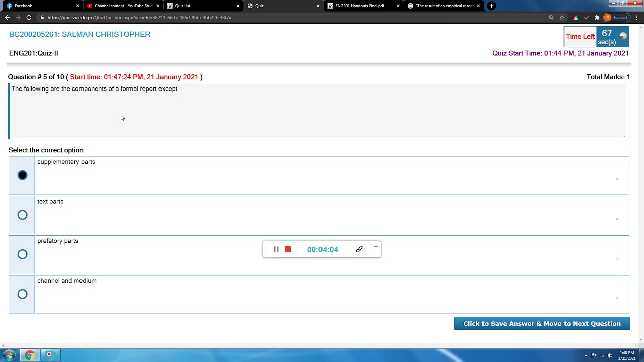Image resolution: width=644 pixels, height=362 pixels.
Task: Open the Chrome three-dot menu
Action: coord(637,17)
